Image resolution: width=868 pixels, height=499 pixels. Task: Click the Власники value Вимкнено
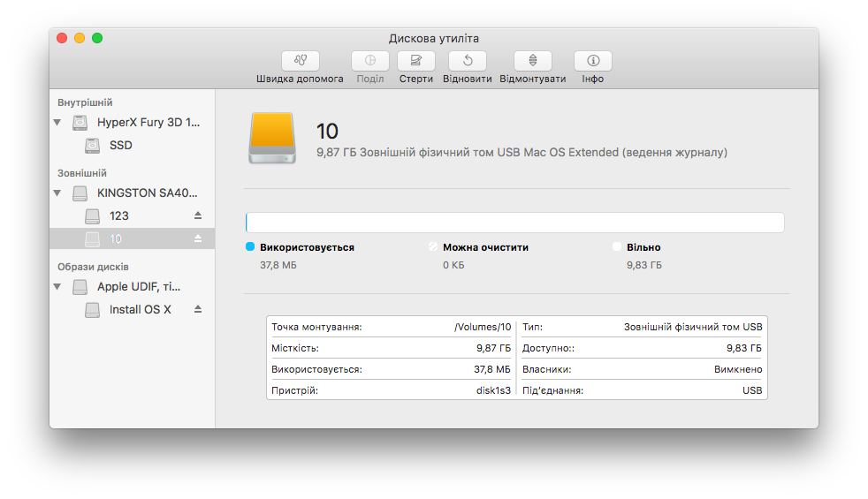tap(738, 369)
